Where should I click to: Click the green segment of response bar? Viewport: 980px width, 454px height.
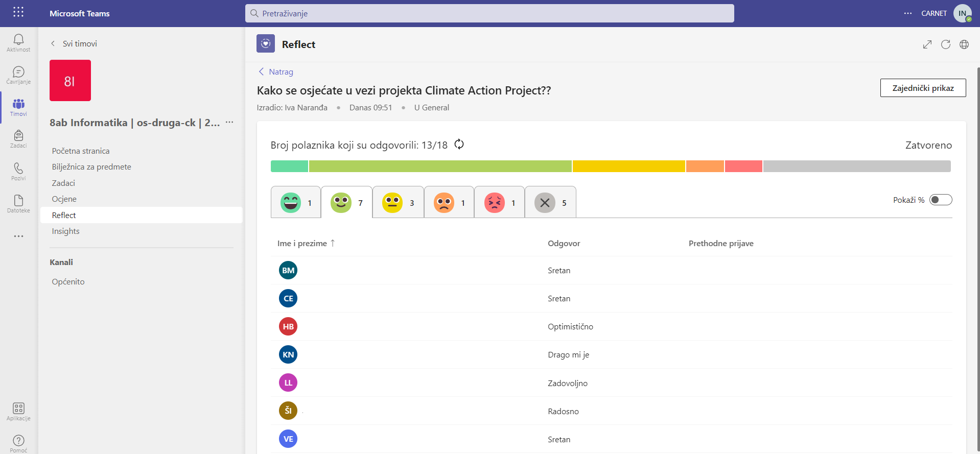pos(440,166)
